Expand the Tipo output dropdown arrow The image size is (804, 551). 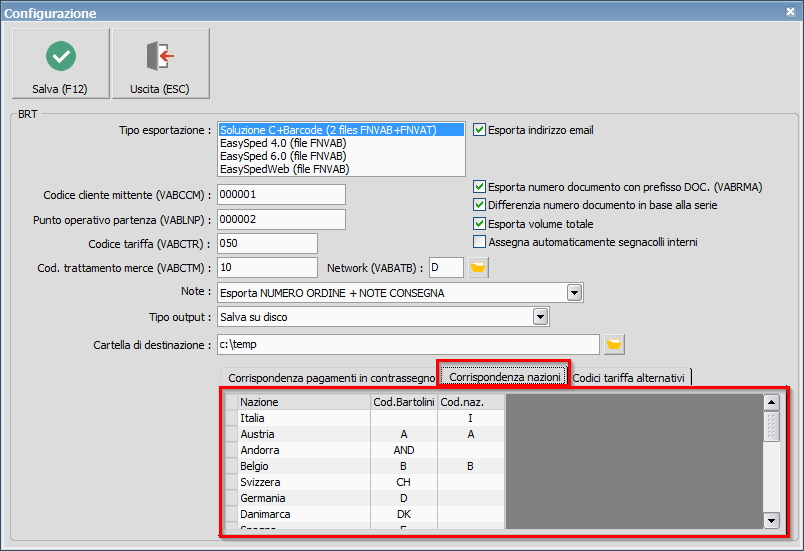pos(540,317)
